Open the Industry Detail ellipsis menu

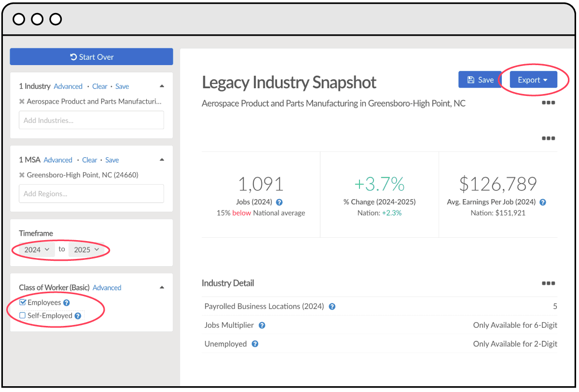pyautogui.click(x=549, y=284)
